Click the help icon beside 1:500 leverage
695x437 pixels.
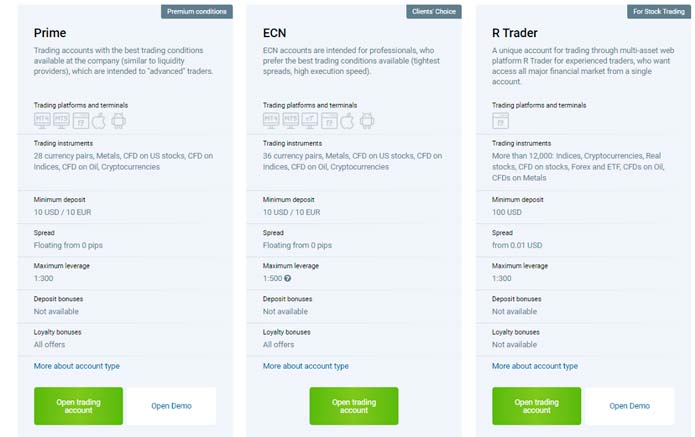tap(288, 278)
